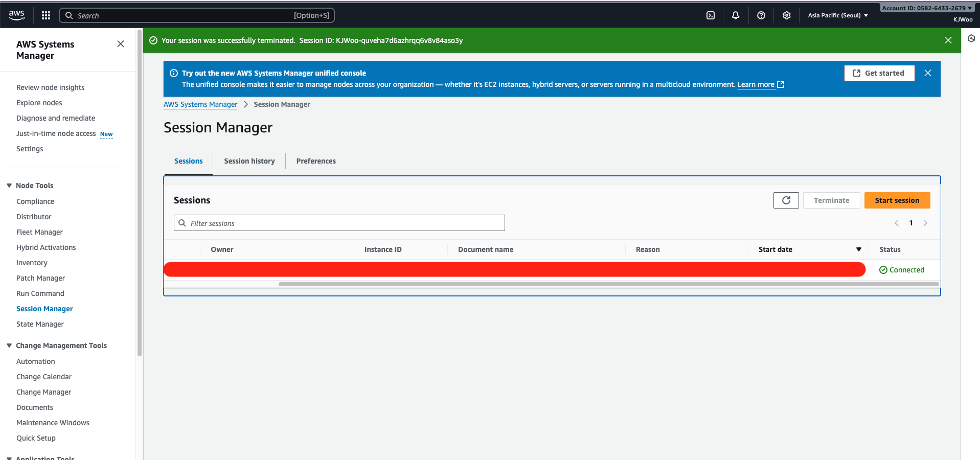Dismiss the green session terminated banner

[x=948, y=40]
